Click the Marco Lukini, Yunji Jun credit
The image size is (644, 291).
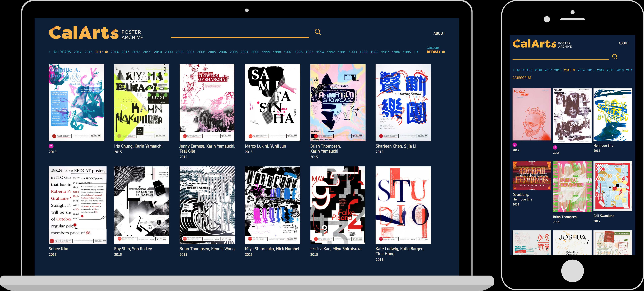coord(265,146)
